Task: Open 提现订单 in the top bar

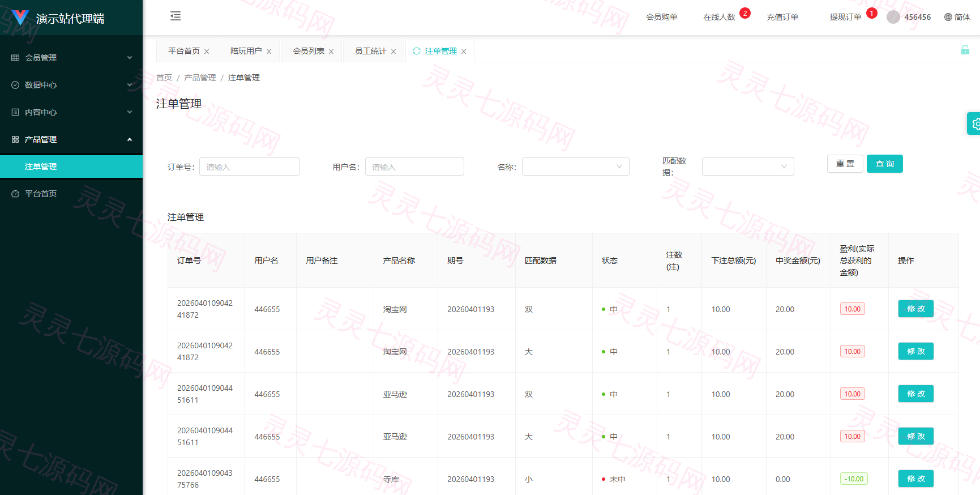Action: click(x=846, y=17)
